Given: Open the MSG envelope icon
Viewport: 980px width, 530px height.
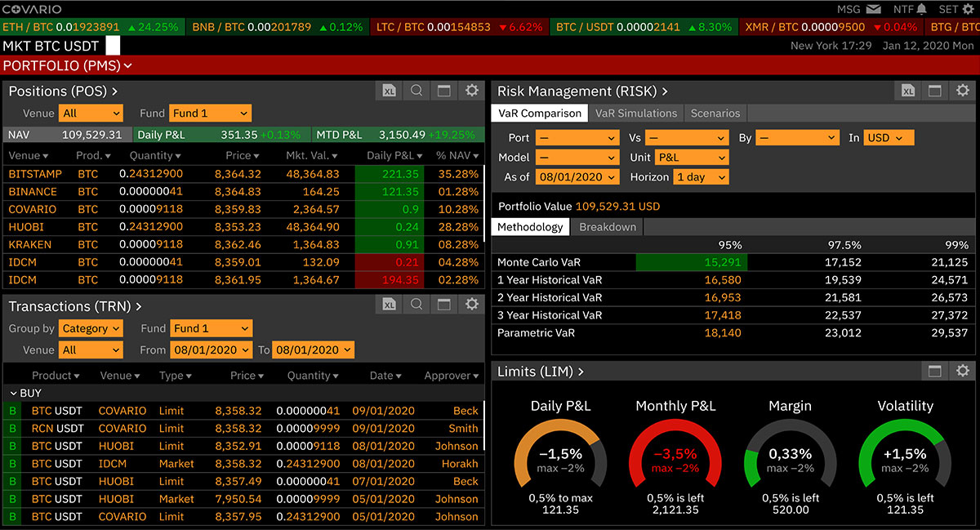Looking at the screenshot, I should coord(874,9).
